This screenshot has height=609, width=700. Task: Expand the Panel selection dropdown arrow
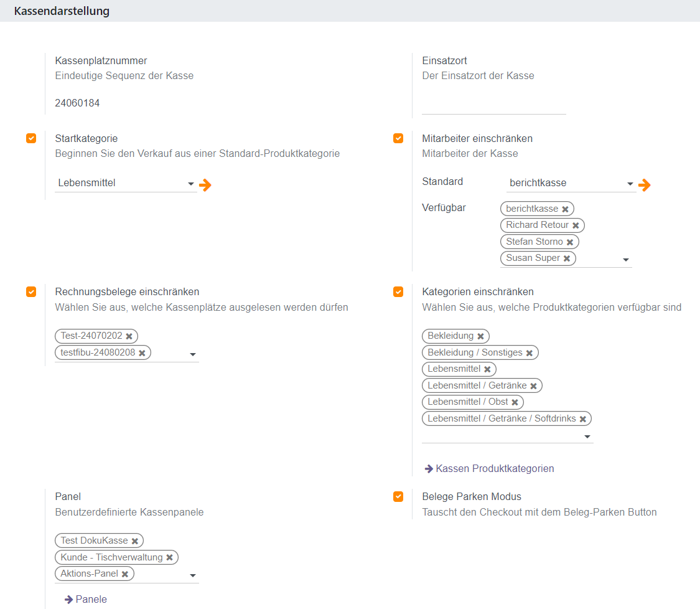pyautogui.click(x=193, y=575)
